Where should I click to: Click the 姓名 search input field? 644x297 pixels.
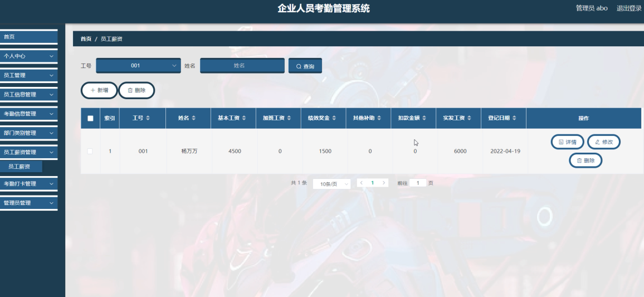(242, 66)
